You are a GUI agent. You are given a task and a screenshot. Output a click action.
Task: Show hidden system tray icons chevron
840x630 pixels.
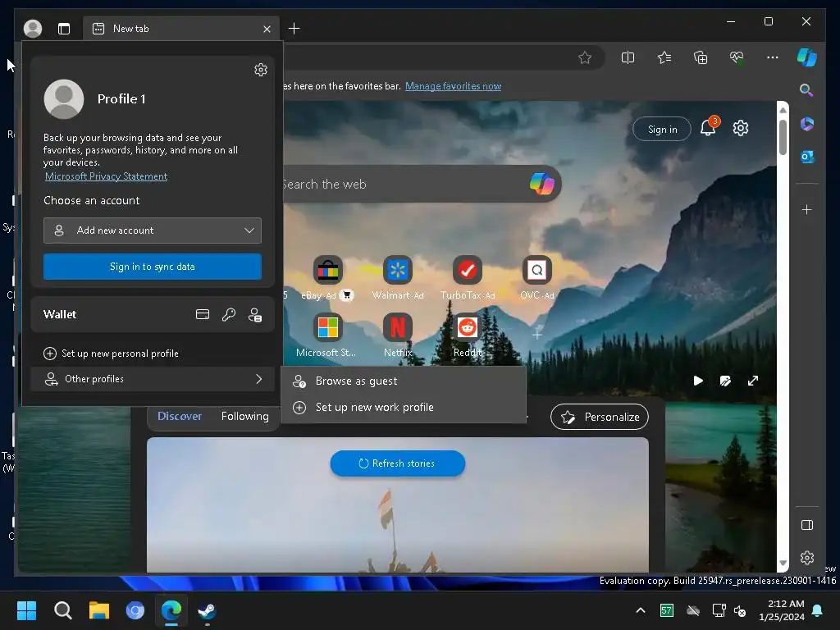[640, 610]
